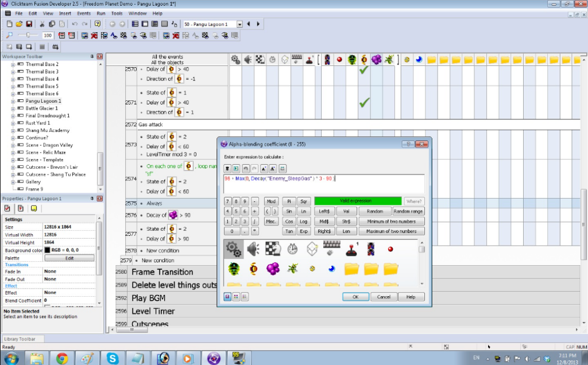
Task: Open the Storyboard Editor from the toolbar
Action: coord(134,24)
